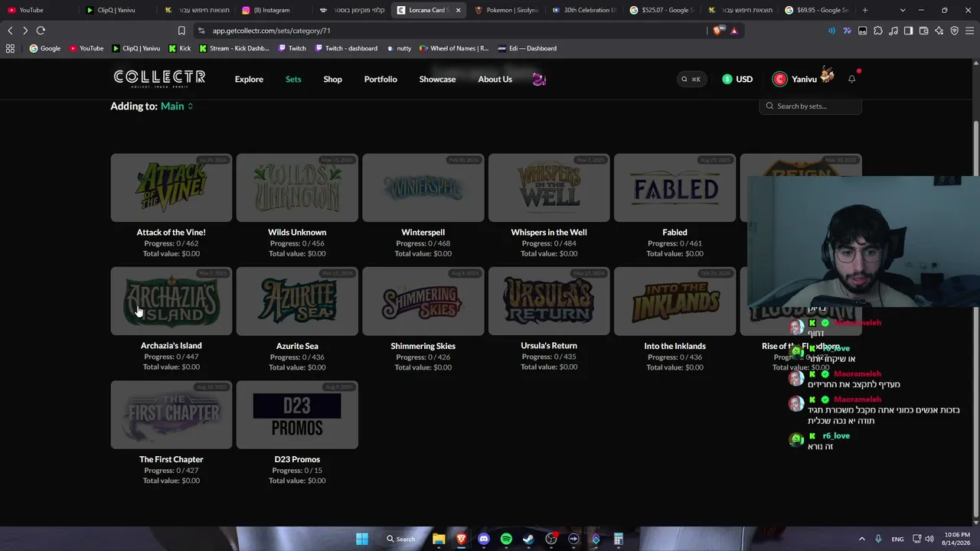980x551 pixels.
Task: Open the bookmarks apps grid icon
Action: point(10,48)
